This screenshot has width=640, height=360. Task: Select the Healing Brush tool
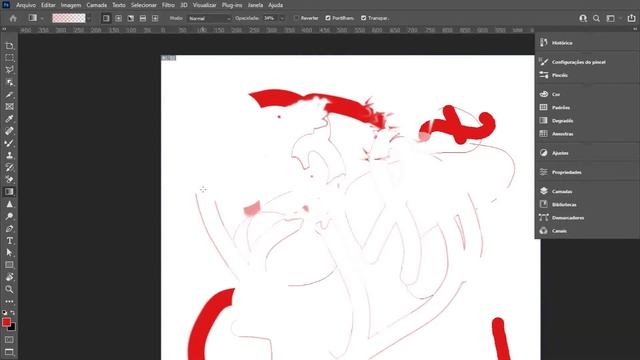(x=9, y=131)
